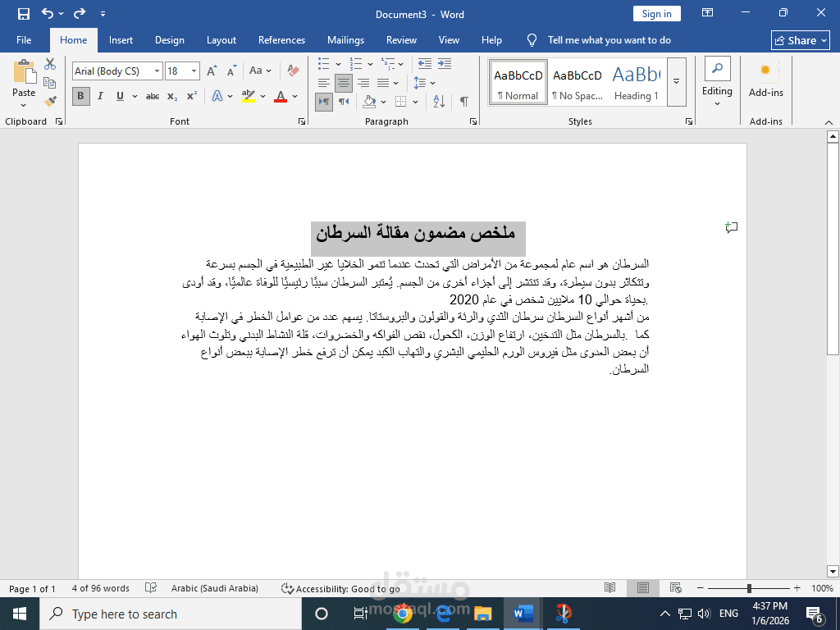Switch to the References ribbon tab
The width and height of the screenshot is (840, 630).
(x=281, y=39)
